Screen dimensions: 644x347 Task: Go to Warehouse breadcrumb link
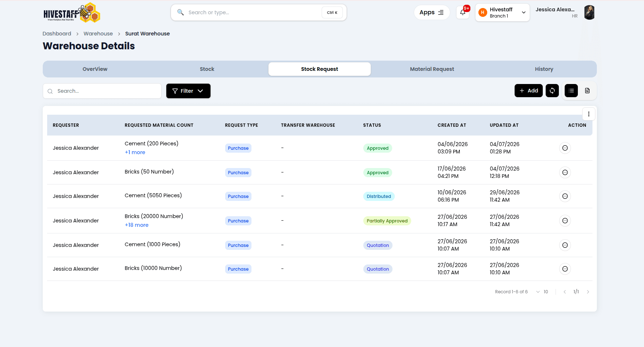[98, 34]
